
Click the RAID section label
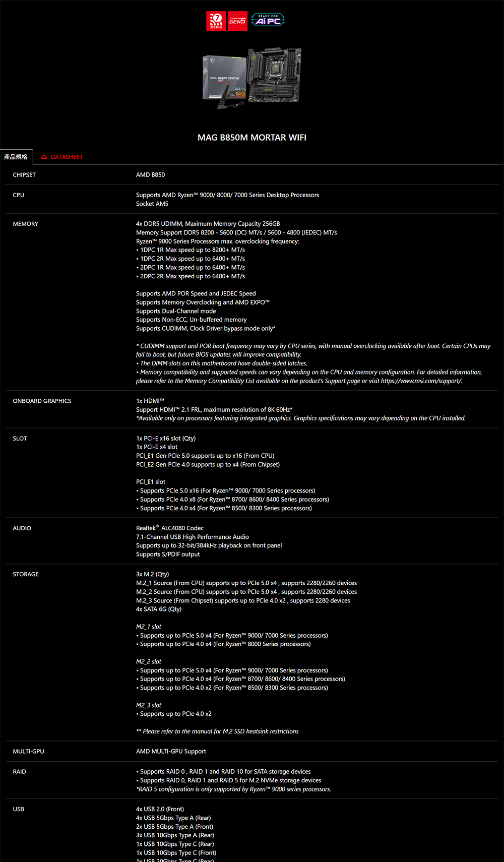19,772
